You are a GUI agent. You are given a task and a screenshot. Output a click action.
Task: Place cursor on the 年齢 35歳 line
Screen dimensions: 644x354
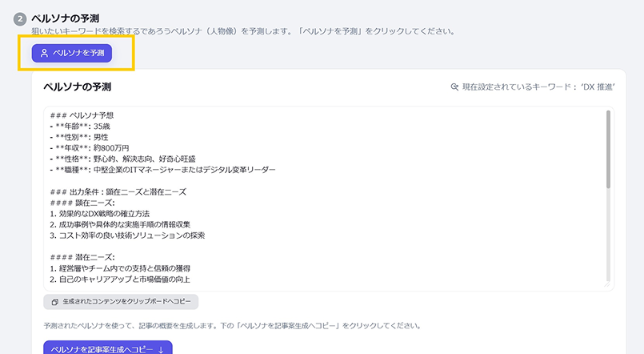click(x=82, y=127)
